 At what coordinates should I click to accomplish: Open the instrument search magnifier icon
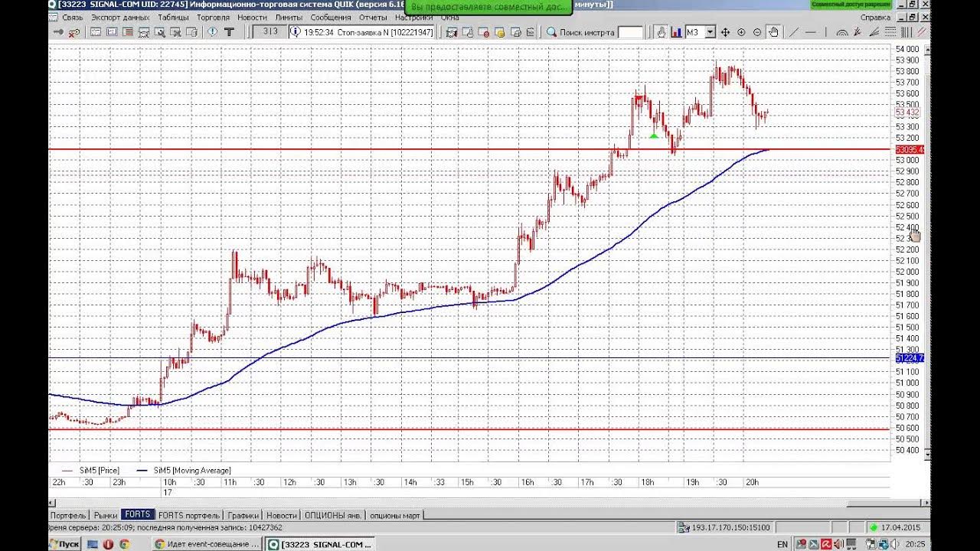tap(551, 32)
